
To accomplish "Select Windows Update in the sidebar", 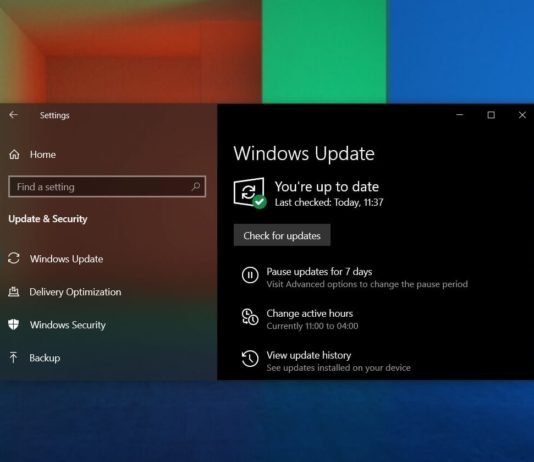I will point(66,259).
